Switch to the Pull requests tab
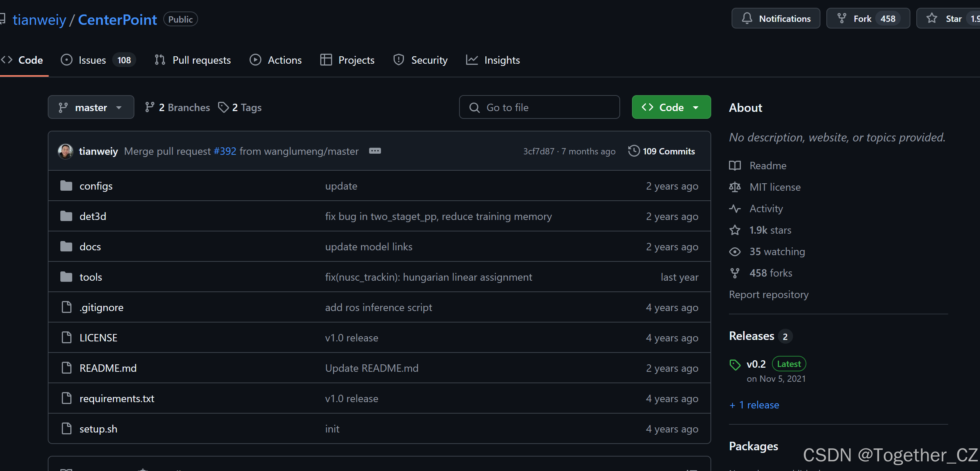The image size is (980, 471). pos(193,60)
